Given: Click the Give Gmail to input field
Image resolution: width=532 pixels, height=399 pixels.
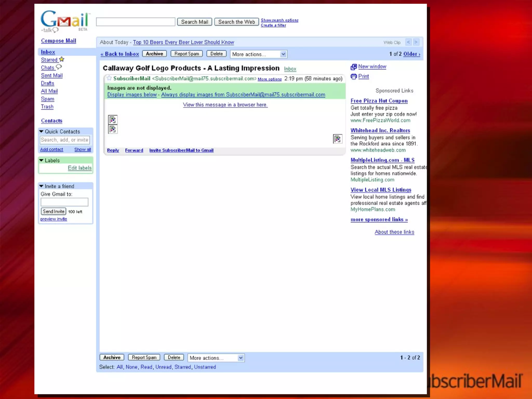Looking at the screenshot, I should pyautogui.click(x=64, y=202).
